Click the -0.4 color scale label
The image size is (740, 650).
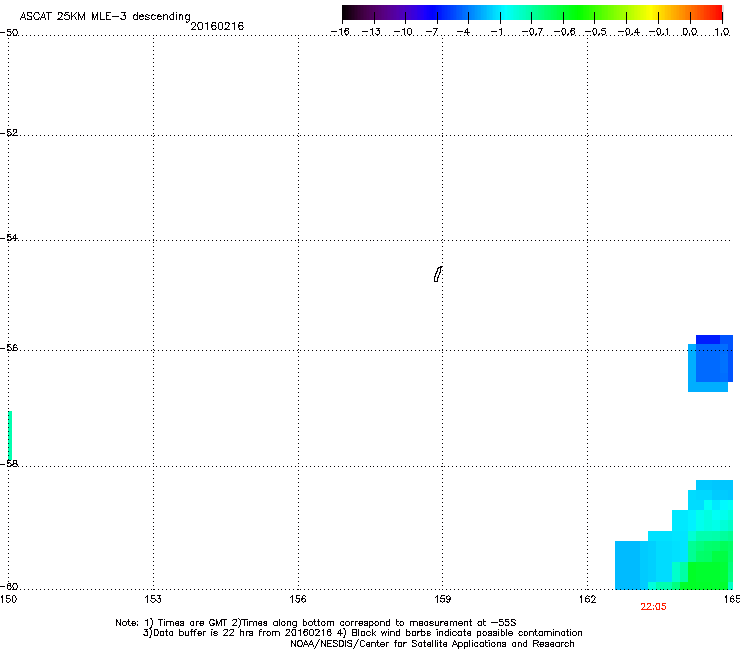[x=628, y=32]
